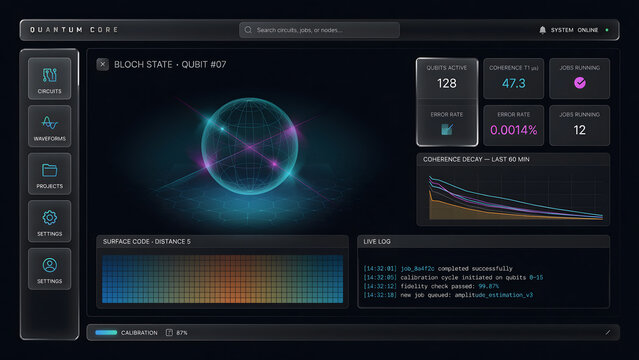Click the Calibration progress bar
Image resolution: width=639 pixels, height=360 pixels.
point(106,333)
